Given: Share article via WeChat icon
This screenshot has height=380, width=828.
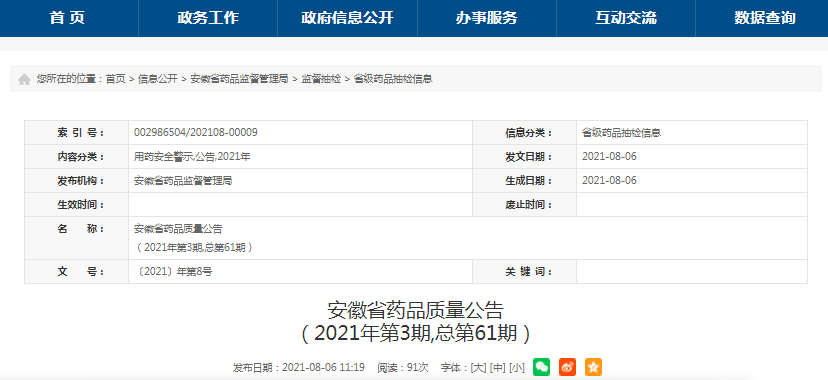Looking at the screenshot, I should (541, 367).
